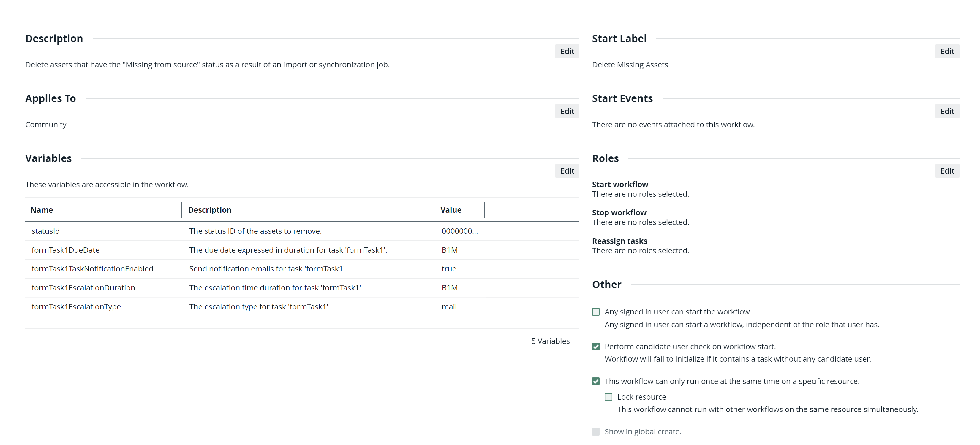This screenshot has height=445, width=980.
Task: Select formTask1EscalationDuration variable name
Action: (x=83, y=288)
